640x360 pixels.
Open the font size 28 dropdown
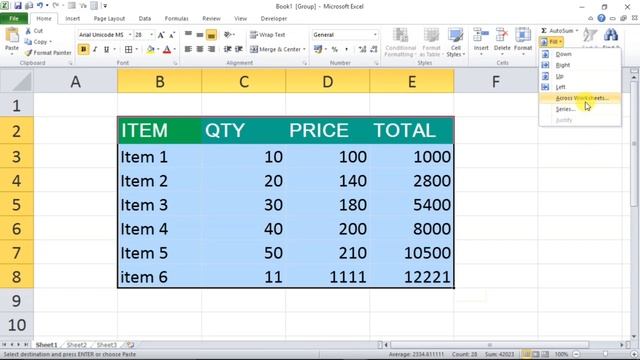coord(151,35)
